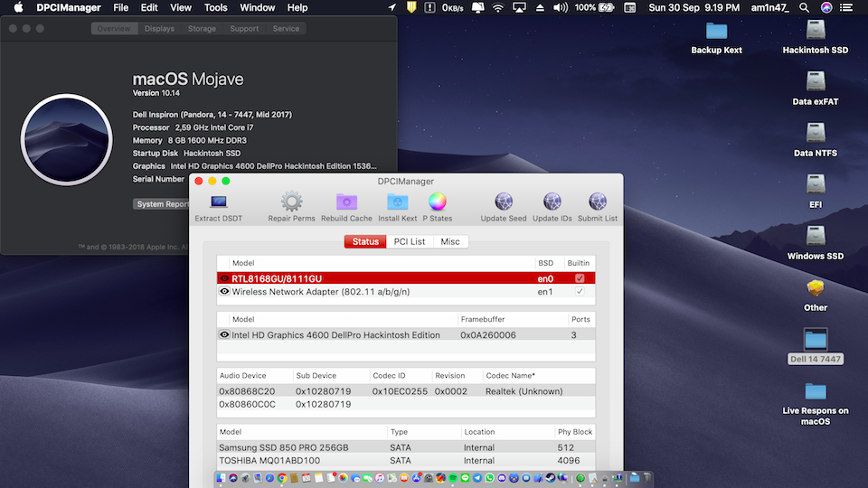The image size is (868, 488).
Task: Click the Extract DSDT toolbar icon
Action: tap(218, 202)
